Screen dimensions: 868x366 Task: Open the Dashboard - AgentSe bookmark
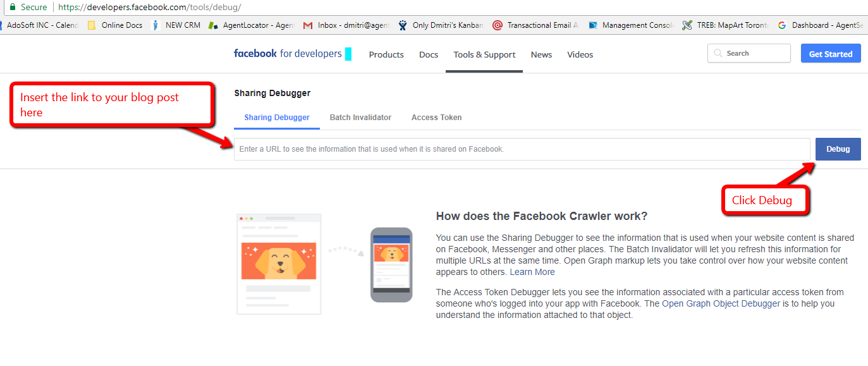pyautogui.click(x=821, y=25)
